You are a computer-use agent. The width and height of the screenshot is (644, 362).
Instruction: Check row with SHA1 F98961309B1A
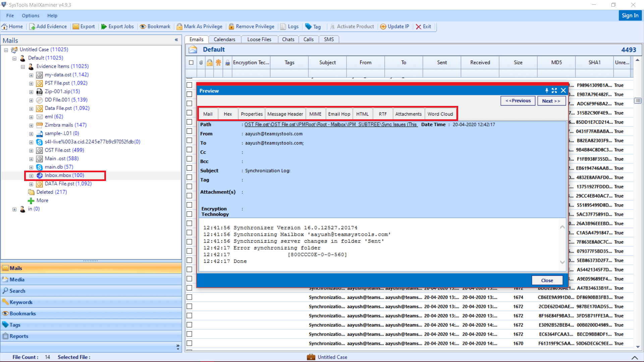[x=190, y=85]
